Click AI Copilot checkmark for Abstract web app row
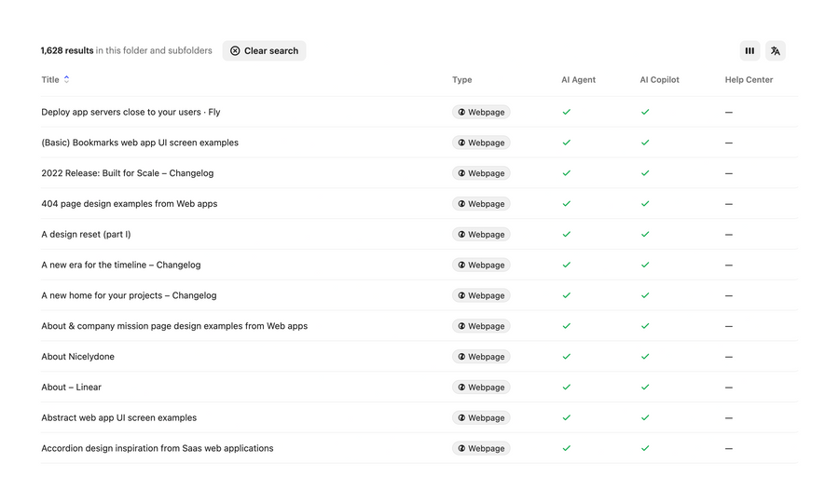This screenshot has width=839, height=504. point(645,417)
